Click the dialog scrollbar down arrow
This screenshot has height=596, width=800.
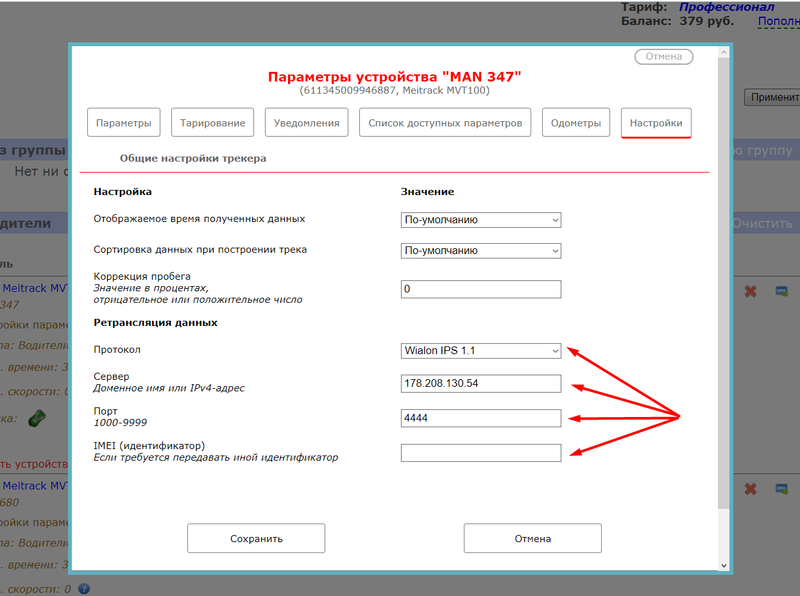point(723,565)
